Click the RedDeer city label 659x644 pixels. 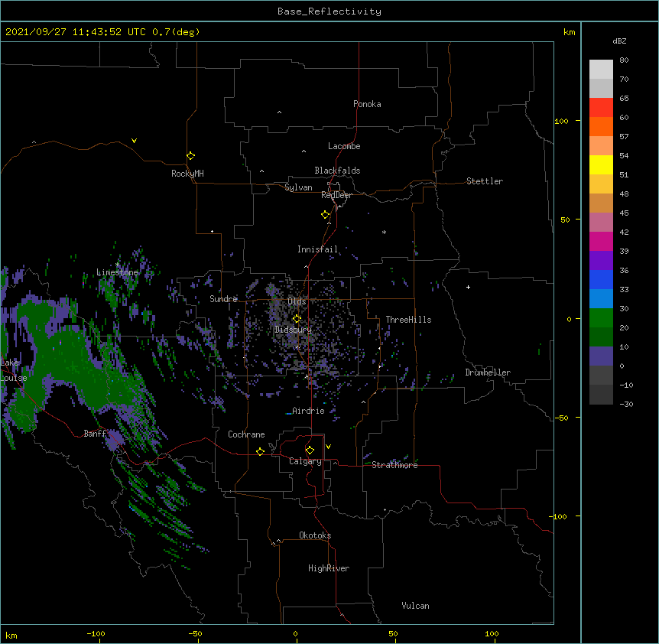pyautogui.click(x=336, y=195)
